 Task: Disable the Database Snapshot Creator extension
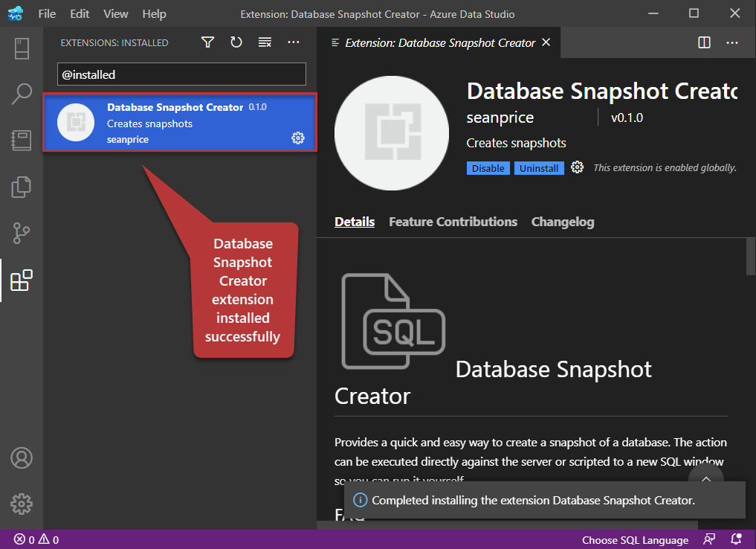pyautogui.click(x=488, y=168)
